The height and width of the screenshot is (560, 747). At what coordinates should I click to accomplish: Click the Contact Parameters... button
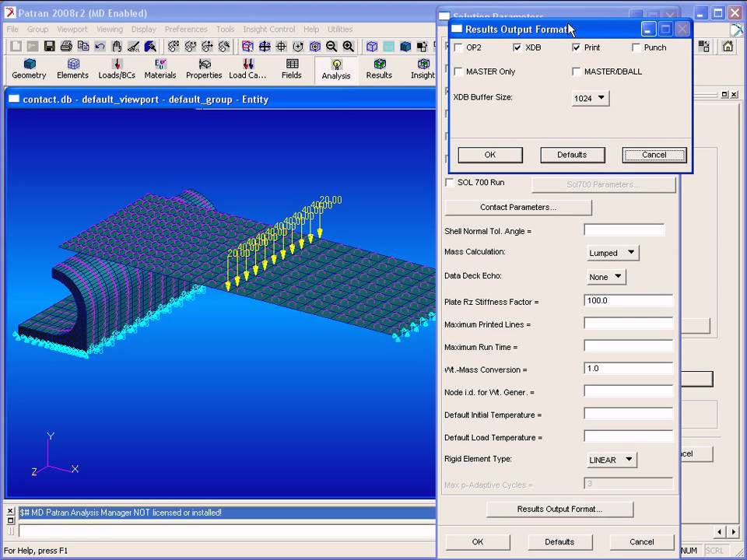pos(518,207)
